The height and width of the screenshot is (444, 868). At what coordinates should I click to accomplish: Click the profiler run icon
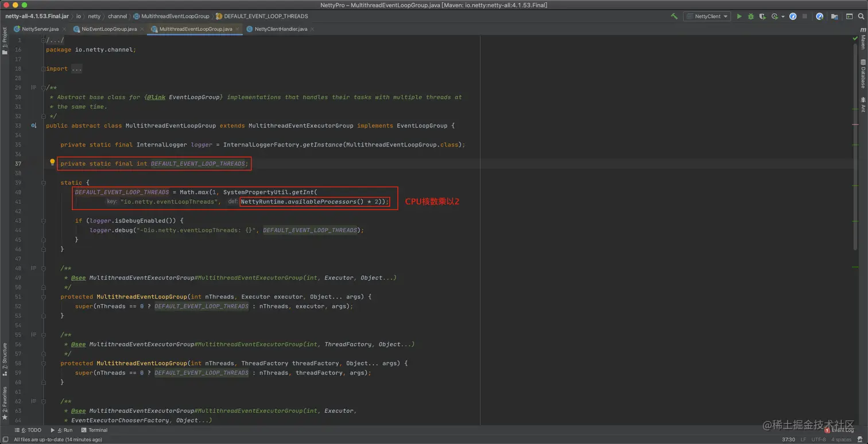[774, 16]
